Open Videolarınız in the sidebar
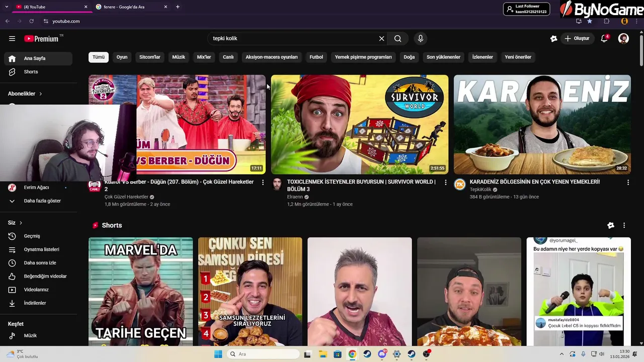Screen dimensions: 644x362 click(38, 290)
